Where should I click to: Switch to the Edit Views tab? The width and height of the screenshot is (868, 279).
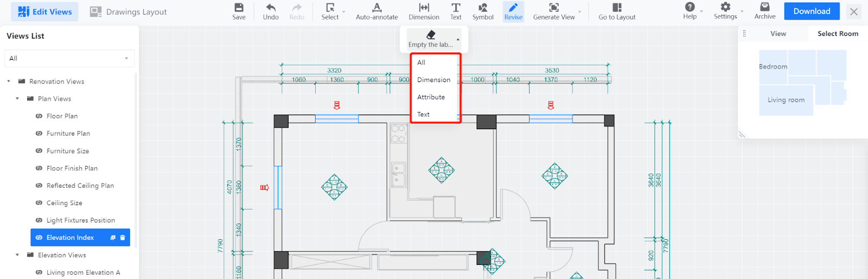[44, 11]
